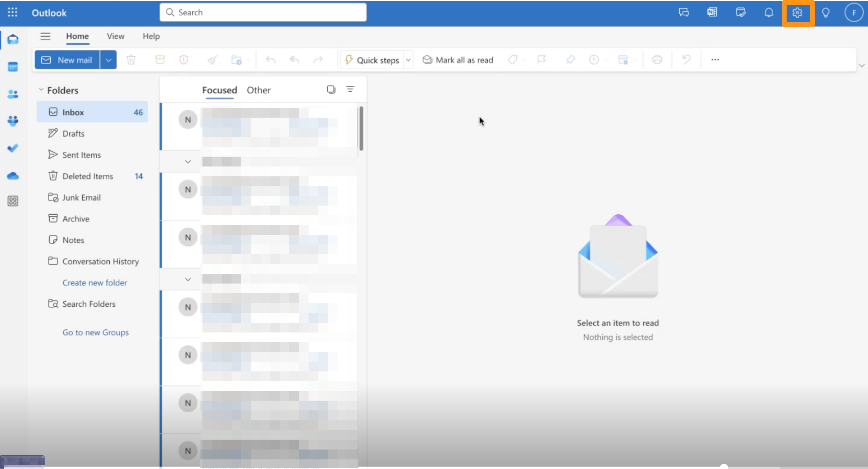Click the Go to new Groups link

point(95,332)
